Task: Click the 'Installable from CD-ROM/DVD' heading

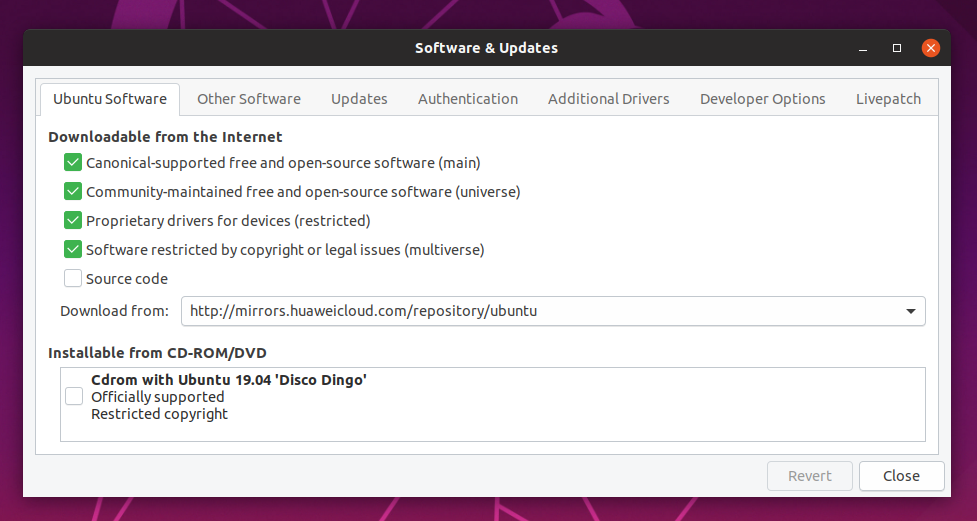Action: (x=157, y=353)
